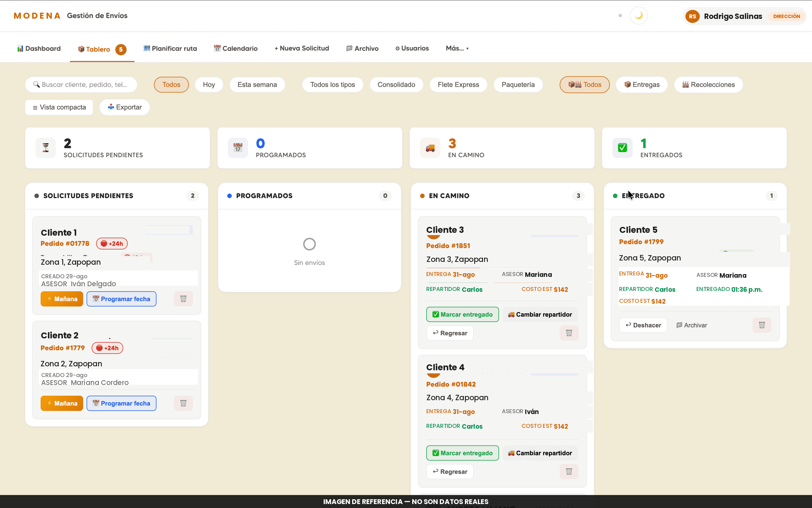Archive Cliente 5 with Archivar
812x508 pixels.
692,325
